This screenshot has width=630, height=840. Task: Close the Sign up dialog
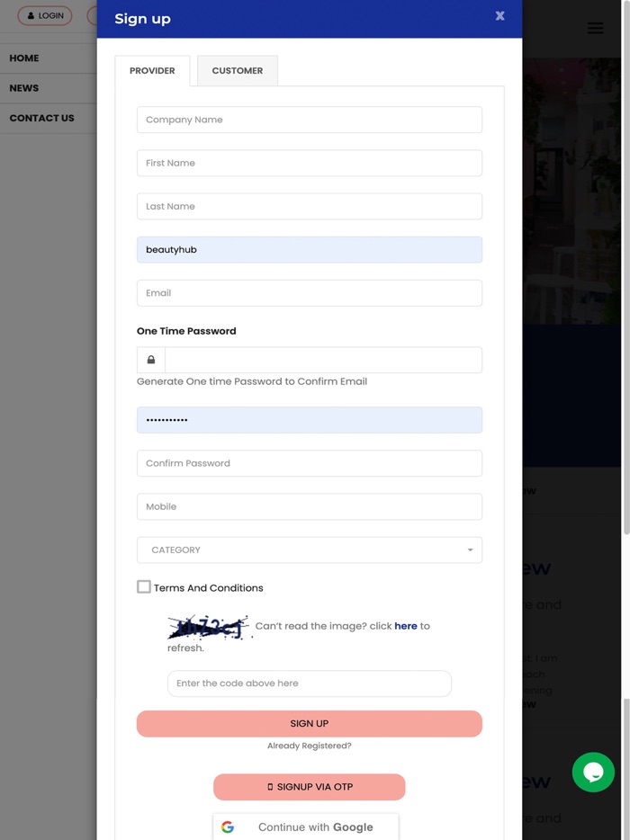click(x=499, y=16)
